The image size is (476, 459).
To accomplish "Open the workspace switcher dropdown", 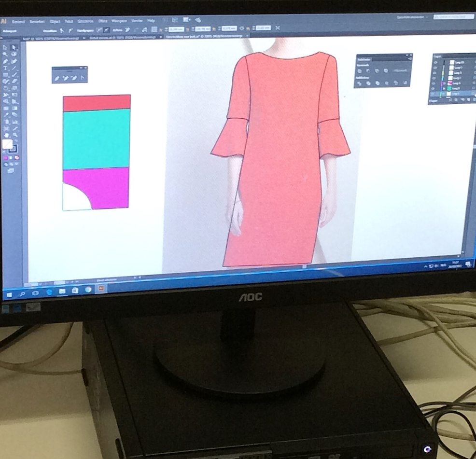I will (412, 17).
